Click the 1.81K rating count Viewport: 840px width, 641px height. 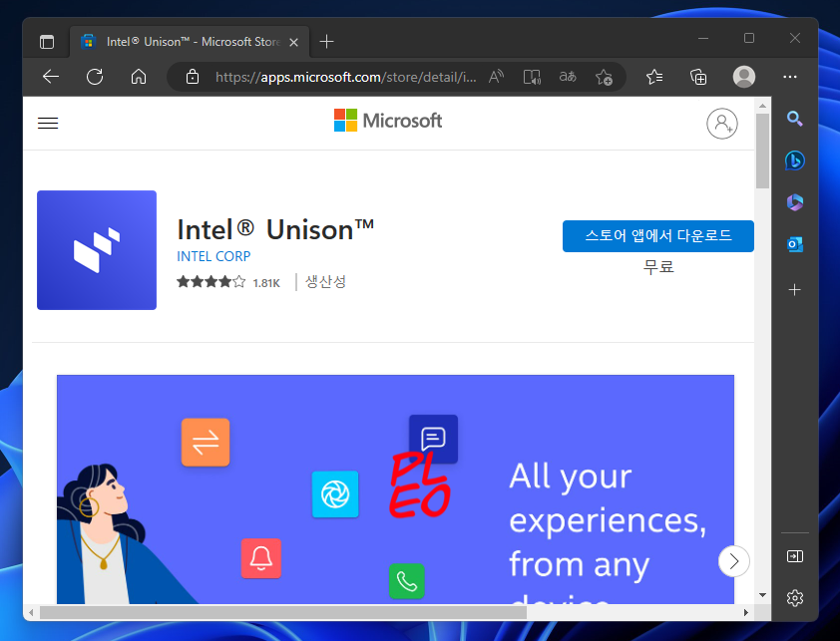coord(266,283)
